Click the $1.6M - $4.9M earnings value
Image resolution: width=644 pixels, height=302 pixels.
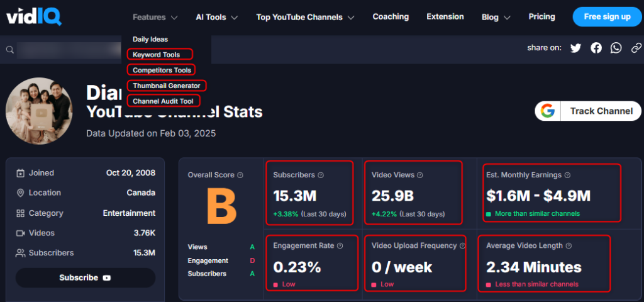(x=538, y=196)
